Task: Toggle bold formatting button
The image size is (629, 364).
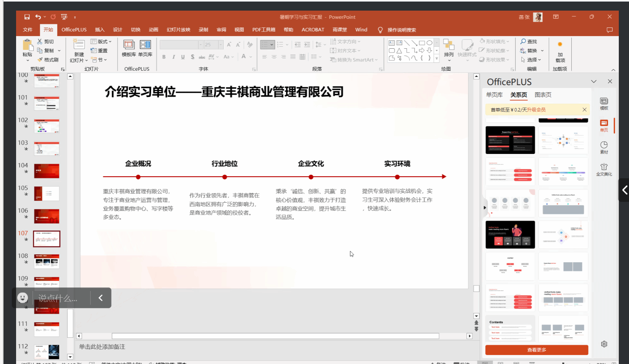Action: (x=164, y=57)
